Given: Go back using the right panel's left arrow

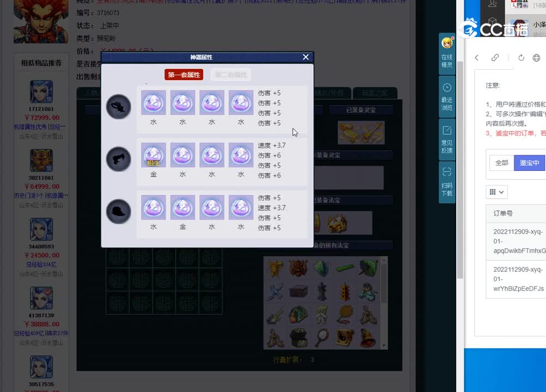Looking at the screenshot, I should coord(477,58).
